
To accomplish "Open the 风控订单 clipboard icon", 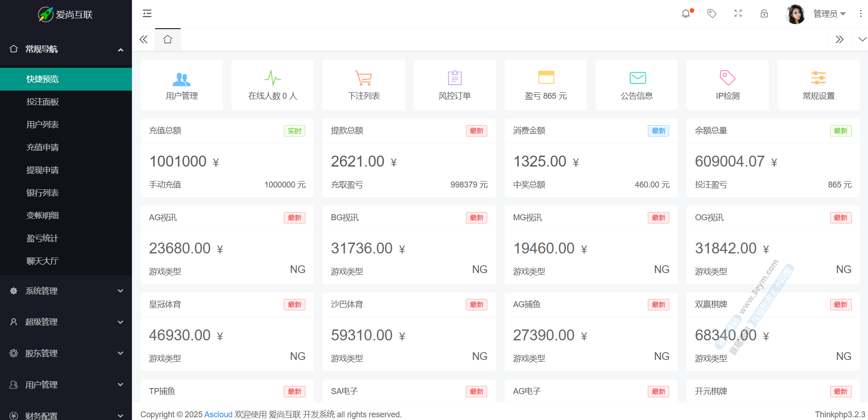I will click(454, 78).
